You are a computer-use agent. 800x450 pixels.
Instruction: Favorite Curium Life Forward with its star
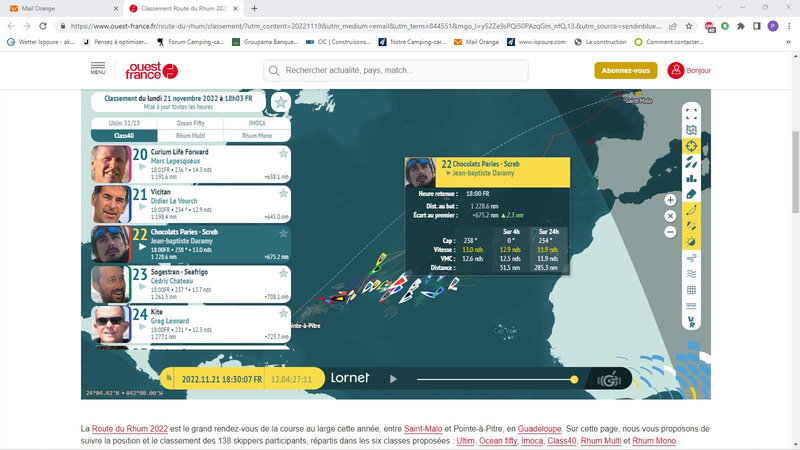click(x=283, y=153)
